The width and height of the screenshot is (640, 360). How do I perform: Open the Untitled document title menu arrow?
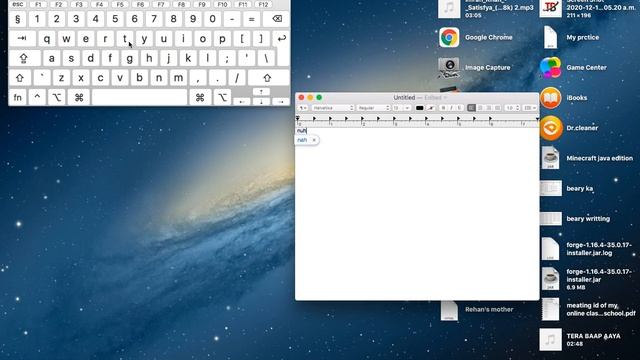click(445, 98)
